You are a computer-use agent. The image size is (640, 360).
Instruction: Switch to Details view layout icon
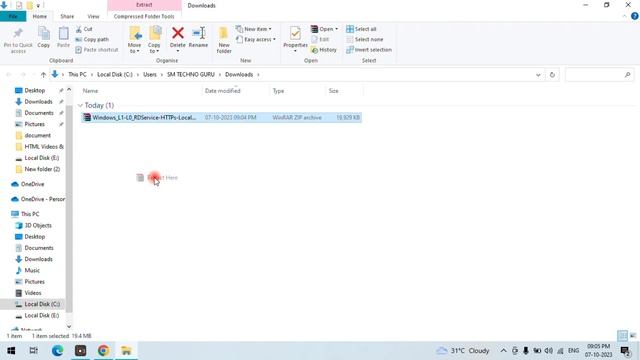click(622, 336)
